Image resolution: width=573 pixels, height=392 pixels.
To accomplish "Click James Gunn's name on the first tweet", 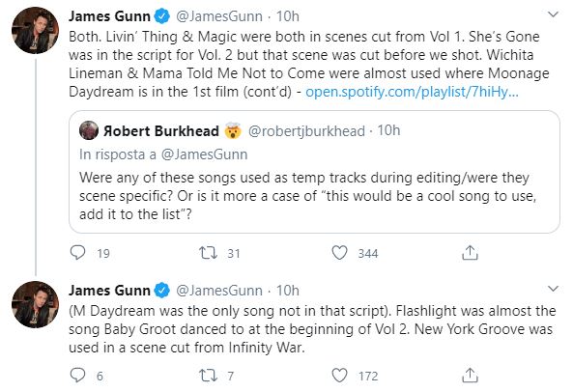I will 109,16.
